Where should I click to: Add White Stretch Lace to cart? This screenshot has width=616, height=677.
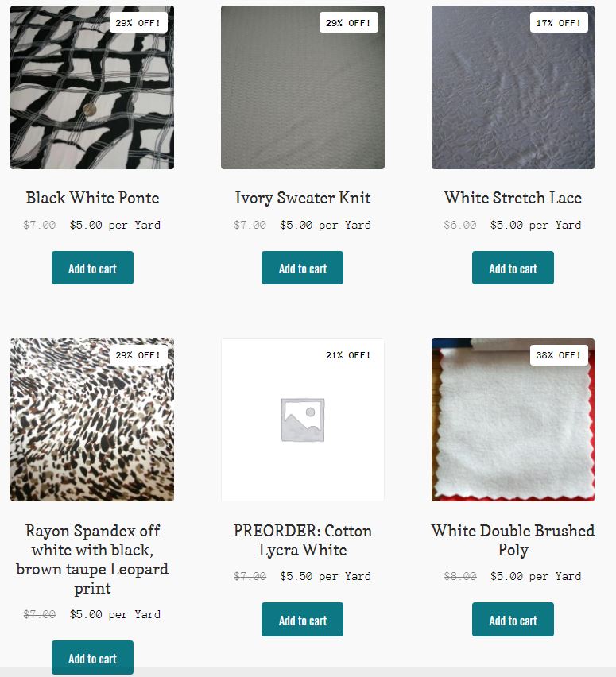513,268
